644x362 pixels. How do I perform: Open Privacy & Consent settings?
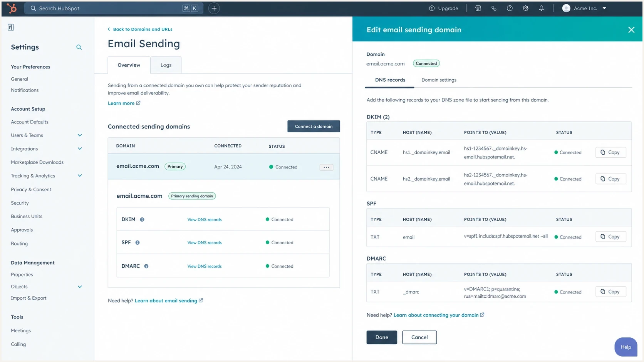click(31, 189)
